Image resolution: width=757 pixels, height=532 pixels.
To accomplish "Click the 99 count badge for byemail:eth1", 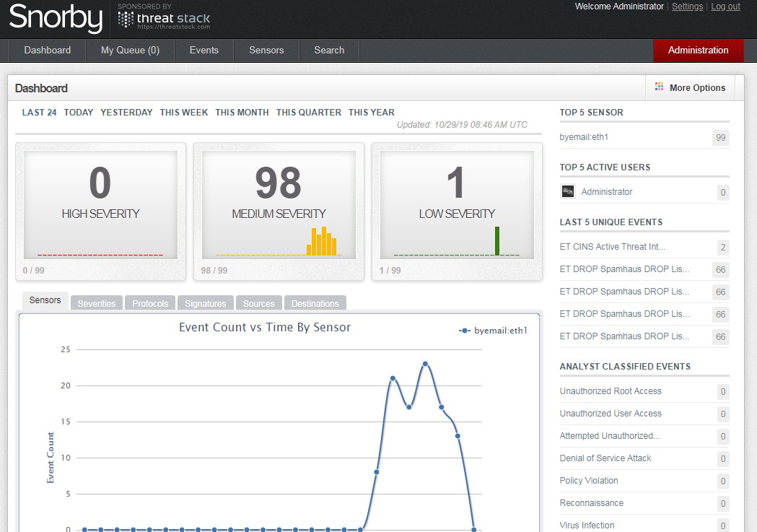I will click(720, 138).
